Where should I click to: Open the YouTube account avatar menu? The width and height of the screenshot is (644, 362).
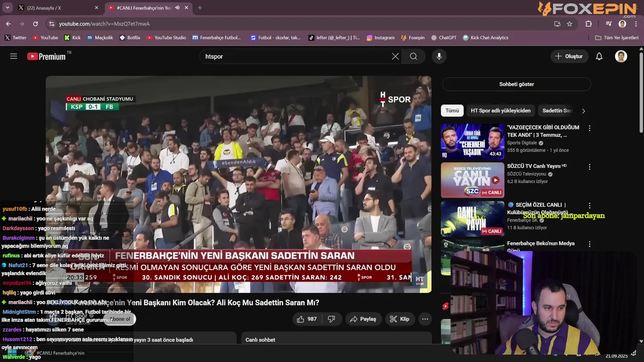pyautogui.click(x=621, y=56)
